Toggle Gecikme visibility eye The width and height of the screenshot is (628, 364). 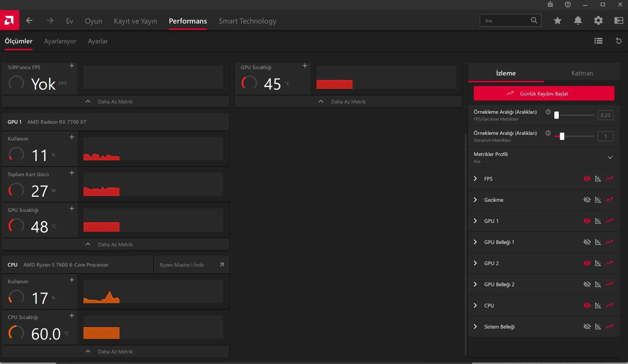point(587,200)
